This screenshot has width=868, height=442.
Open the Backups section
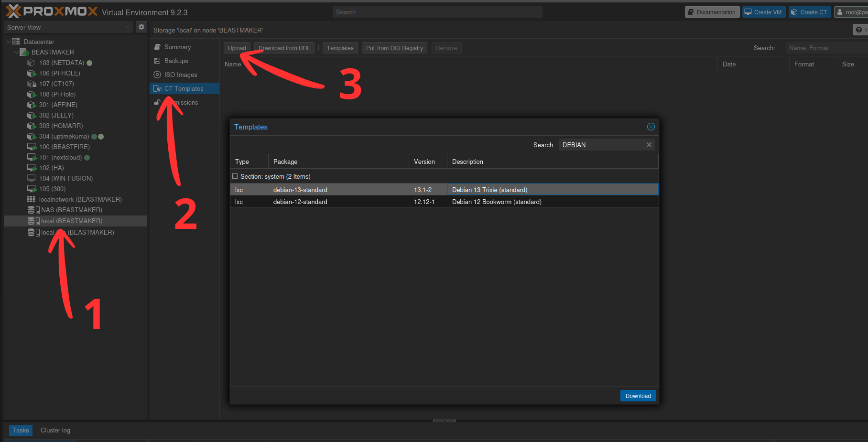click(x=176, y=61)
